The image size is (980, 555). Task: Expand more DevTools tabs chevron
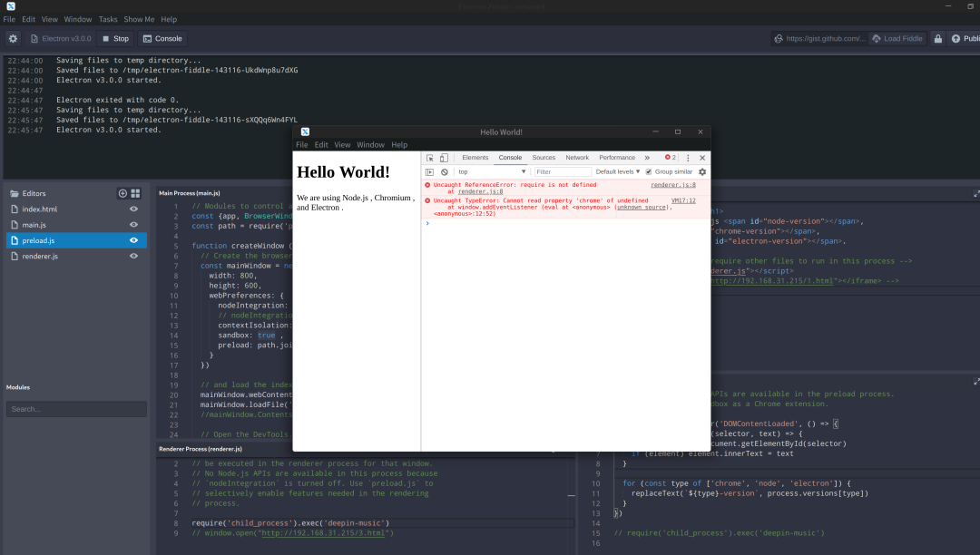[647, 158]
